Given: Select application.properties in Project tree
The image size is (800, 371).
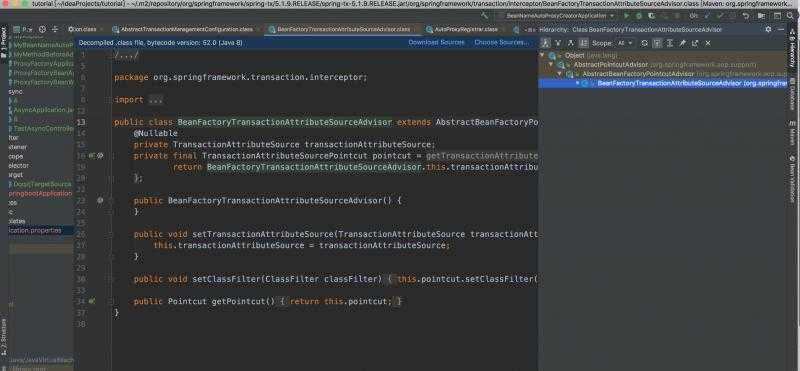Looking at the screenshot, I should [35, 231].
